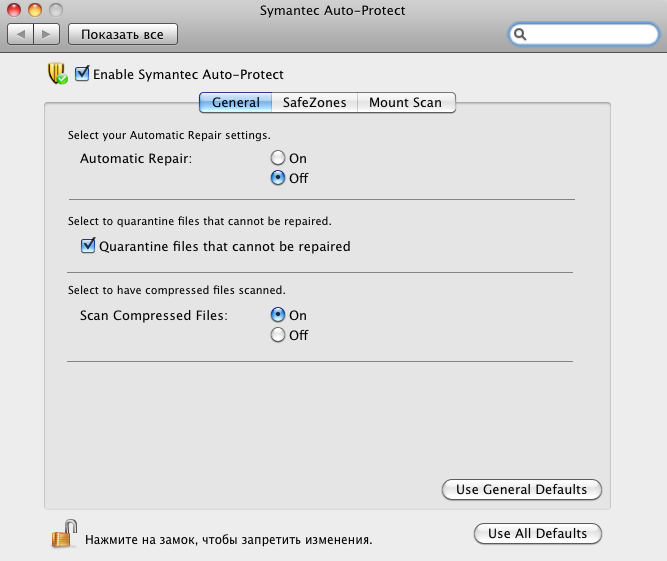Uncheck Quarantine files that cannot be repaired

point(88,245)
